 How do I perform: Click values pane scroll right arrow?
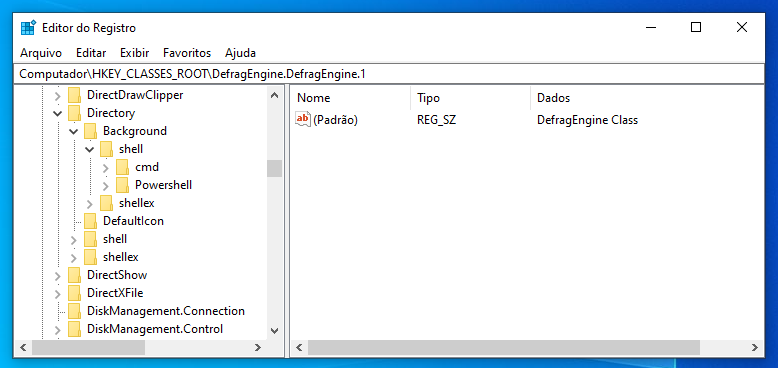coord(755,348)
